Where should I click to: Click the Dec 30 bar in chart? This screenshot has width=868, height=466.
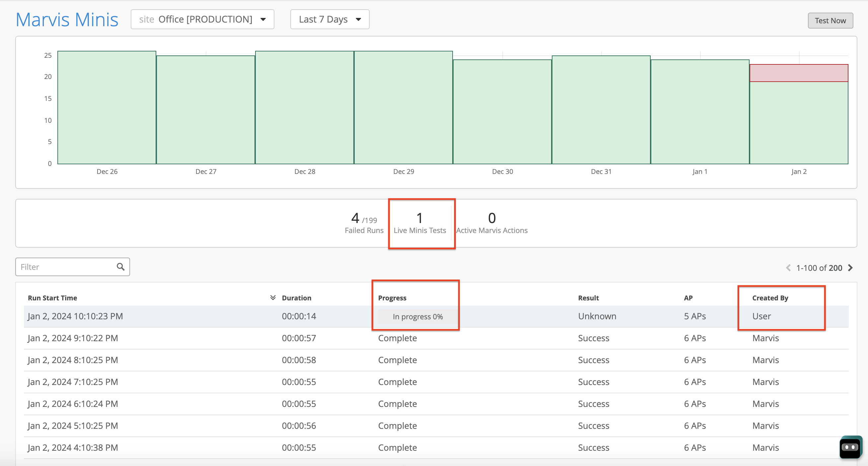point(502,112)
